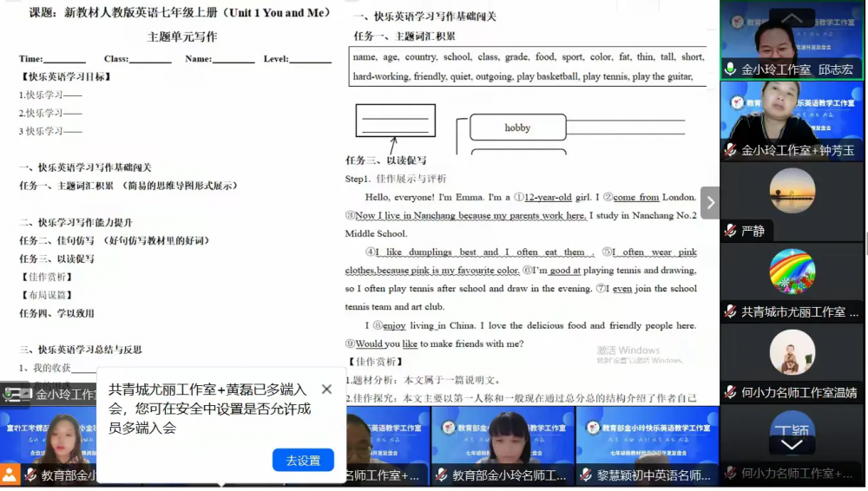Click muted mic icon of 共青城市尤丽工作室
The image size is (868, 491).
730,311
